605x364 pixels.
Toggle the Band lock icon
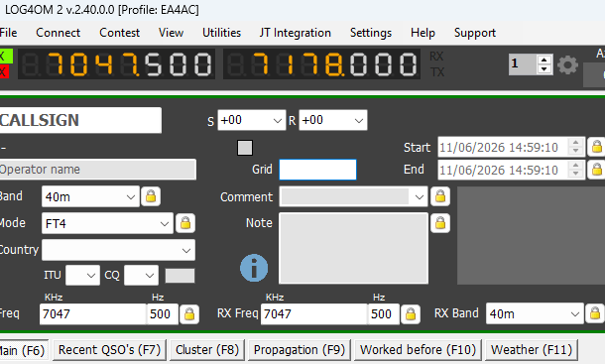(x=151, y=196)
